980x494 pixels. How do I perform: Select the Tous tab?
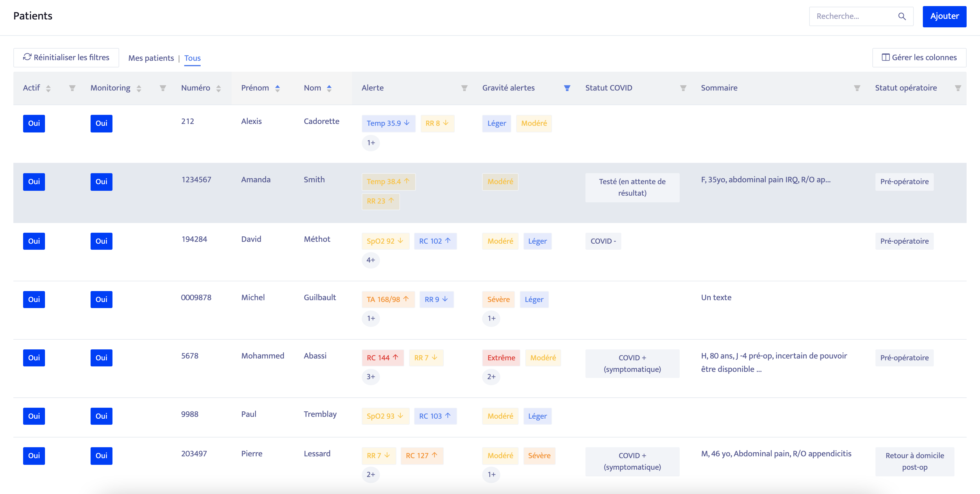point(192,58)
